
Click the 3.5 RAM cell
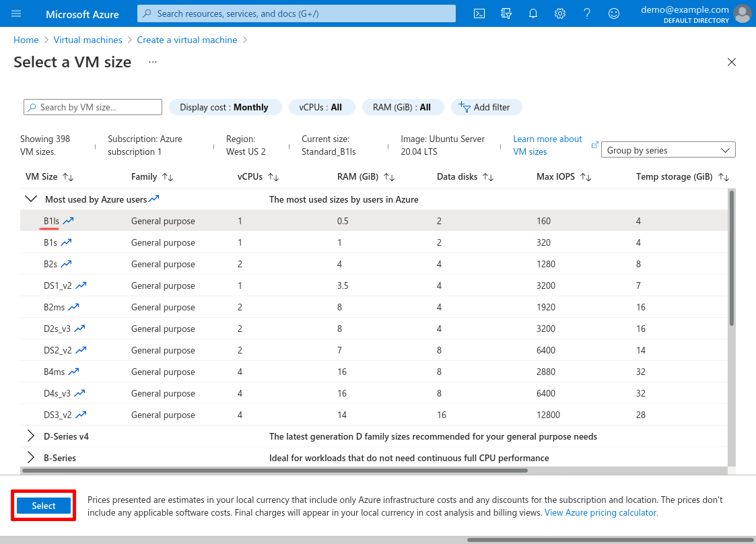point(343,285)
